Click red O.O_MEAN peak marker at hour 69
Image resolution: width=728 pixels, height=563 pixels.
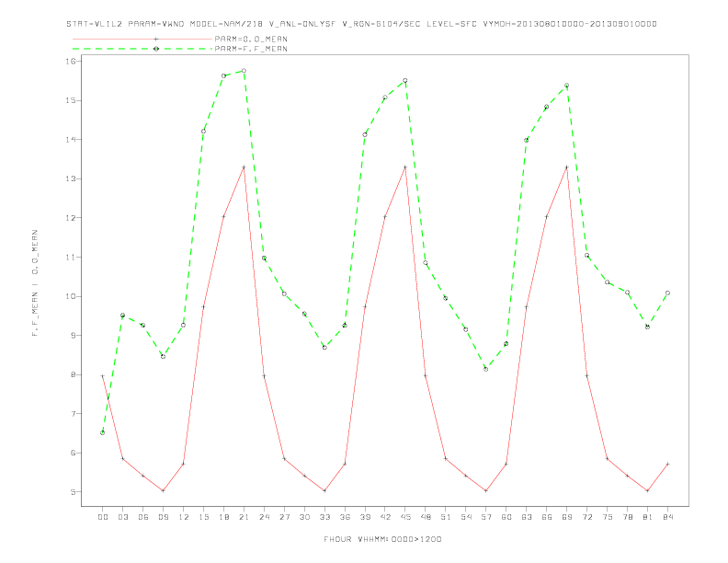(x=567, y=167)
